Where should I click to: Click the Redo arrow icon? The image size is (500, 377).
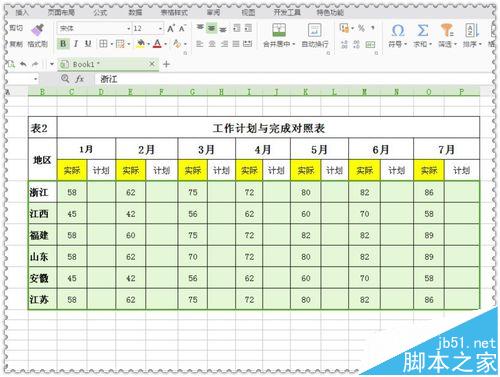[35, 64]
